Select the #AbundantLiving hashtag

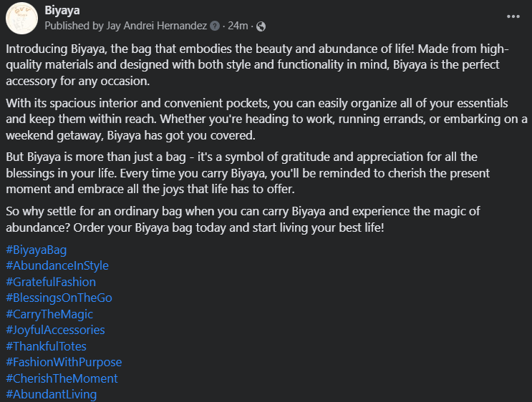pyautogui.click(x=51, y=394)
